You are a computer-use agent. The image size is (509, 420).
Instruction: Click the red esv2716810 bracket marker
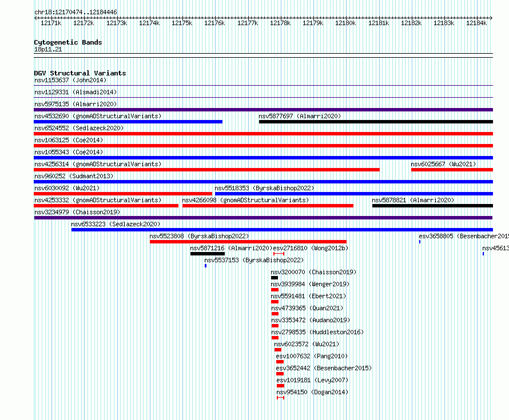tap(279, 254)
